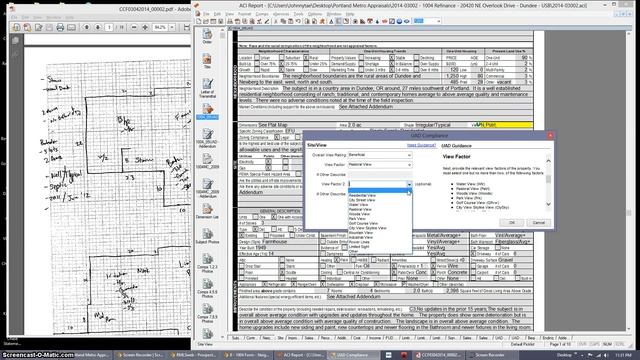Click Print icon in ACI toolbar
The height and width of the screenshot is (360, 640).
tap(230, 21)
